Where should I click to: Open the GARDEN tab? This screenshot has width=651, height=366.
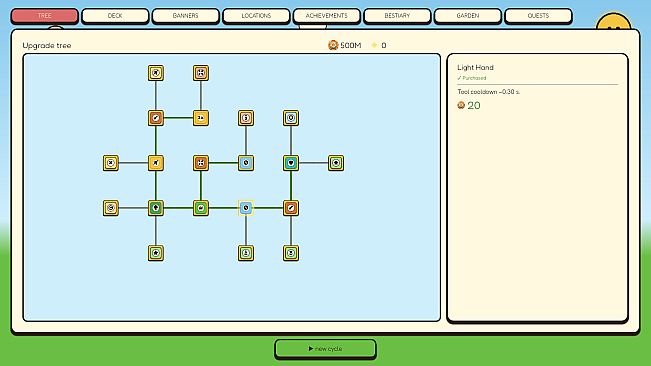468,16
